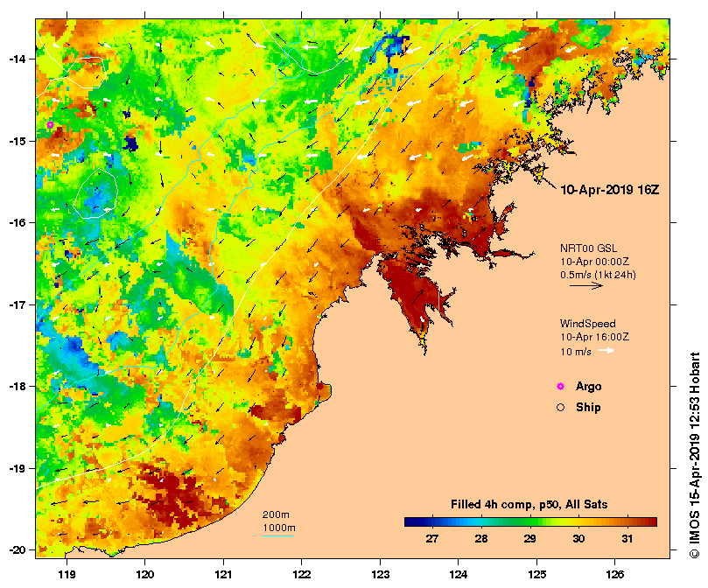Click the longitude label 121

(x=223, y=575)
